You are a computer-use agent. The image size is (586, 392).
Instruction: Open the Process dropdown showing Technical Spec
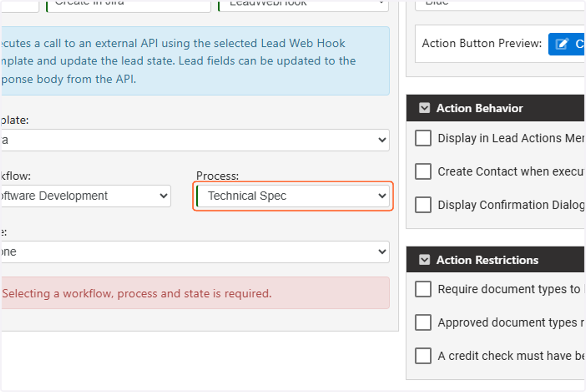coord(293,196)
